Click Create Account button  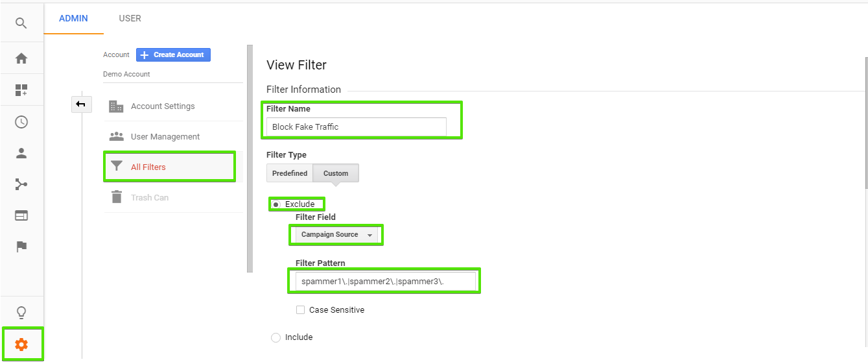173,55
